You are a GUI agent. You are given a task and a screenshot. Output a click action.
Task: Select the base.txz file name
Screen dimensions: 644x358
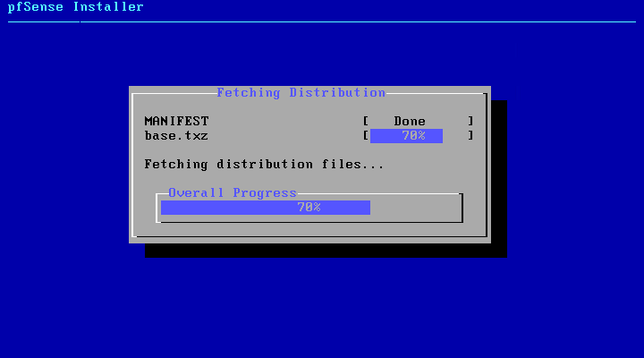pos(176,136)
